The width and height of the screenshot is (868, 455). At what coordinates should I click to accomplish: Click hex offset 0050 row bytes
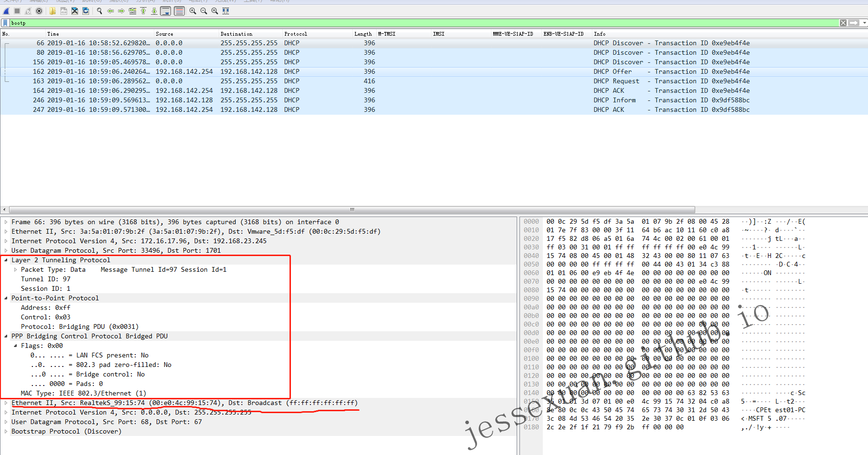[638, 264]
